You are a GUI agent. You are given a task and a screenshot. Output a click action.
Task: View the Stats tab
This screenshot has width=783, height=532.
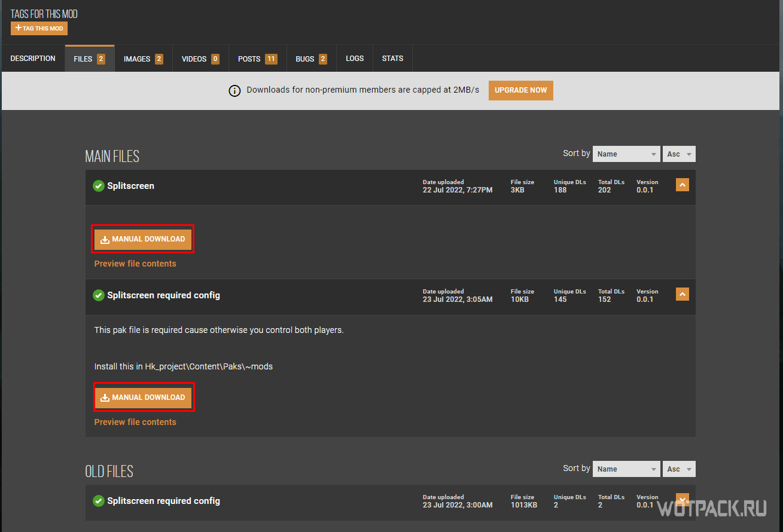[392, 59]
